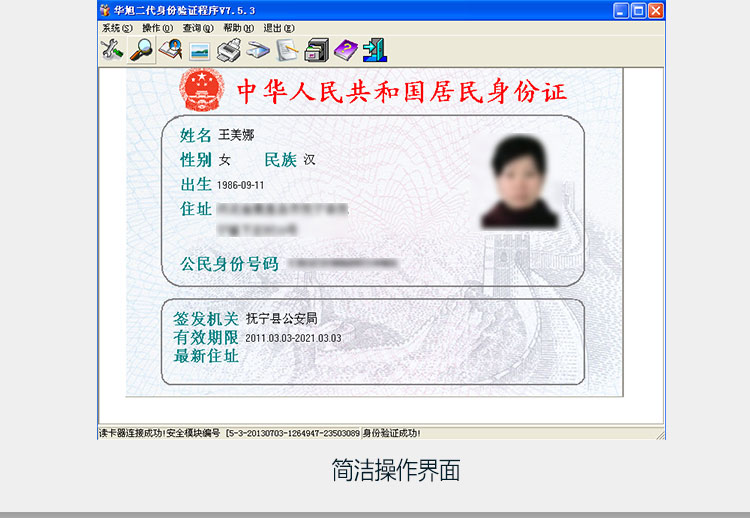This screenshot has height=518, width=750.
Task: Click the printer icon to print
Action: [229, 50]
